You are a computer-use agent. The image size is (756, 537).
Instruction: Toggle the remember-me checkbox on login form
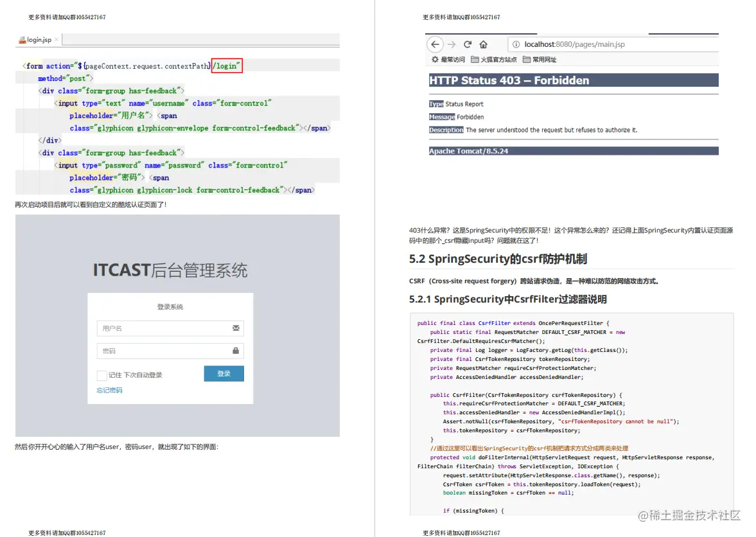[x=102, y=375]
